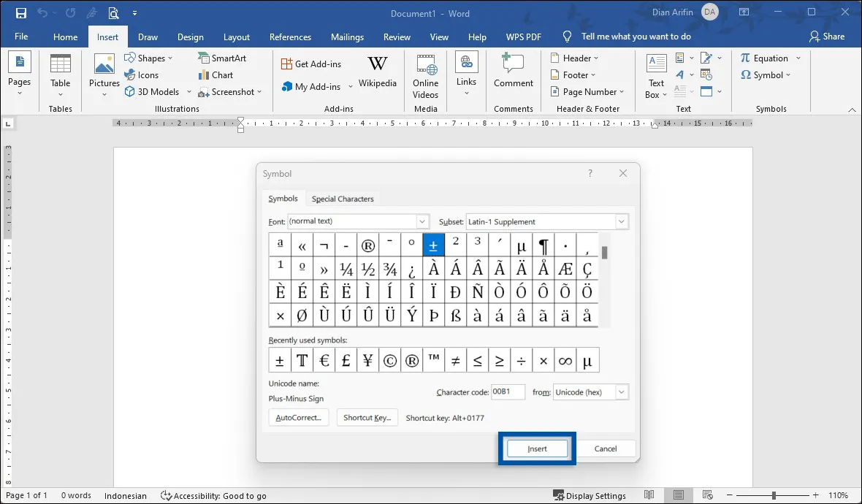Viewport: 862px width, 504px height.
Task: Insert a 3D Model
Action: 152,91
